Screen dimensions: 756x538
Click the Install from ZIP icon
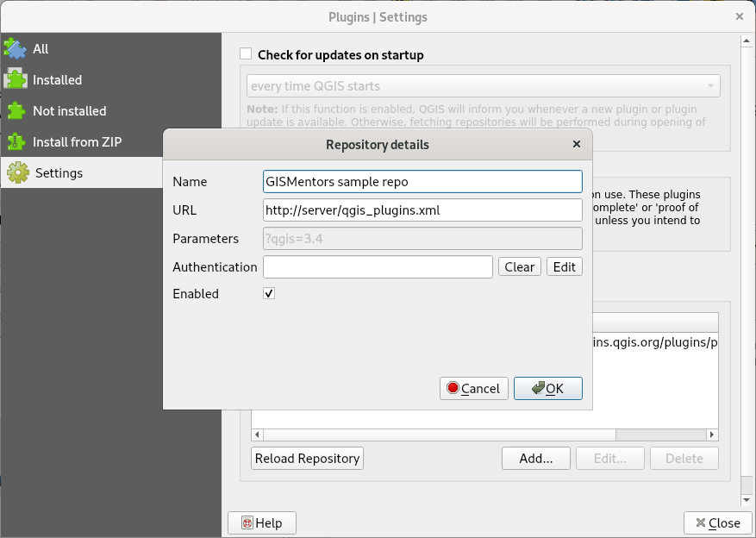click(16, 141)
